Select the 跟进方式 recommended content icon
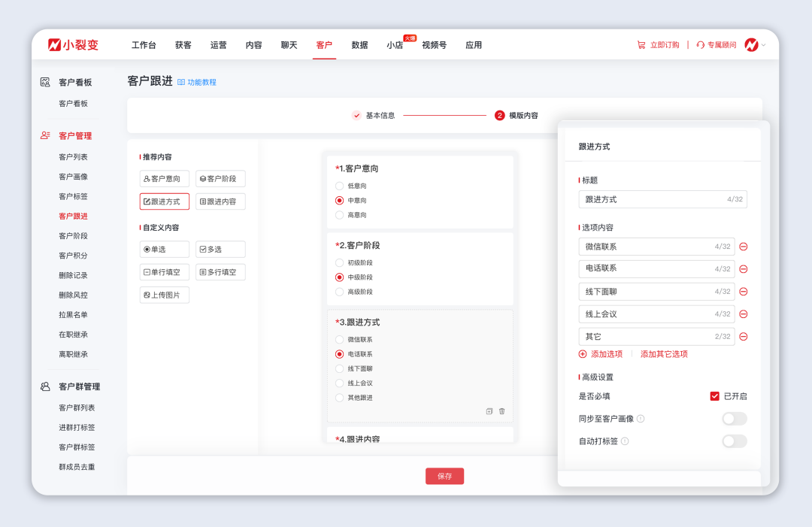The width and height of the screenshot is (812, 527). tap(164, 201)
